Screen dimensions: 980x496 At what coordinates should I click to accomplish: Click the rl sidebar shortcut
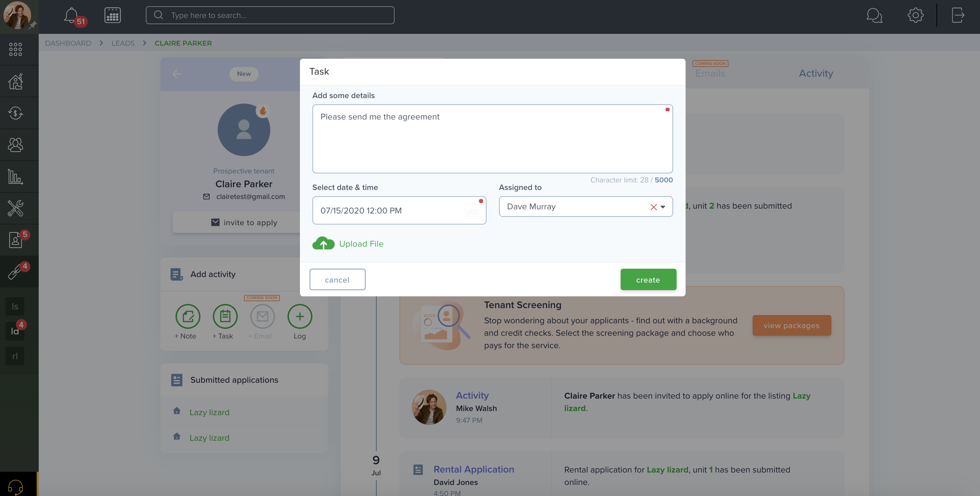(15, 356)
